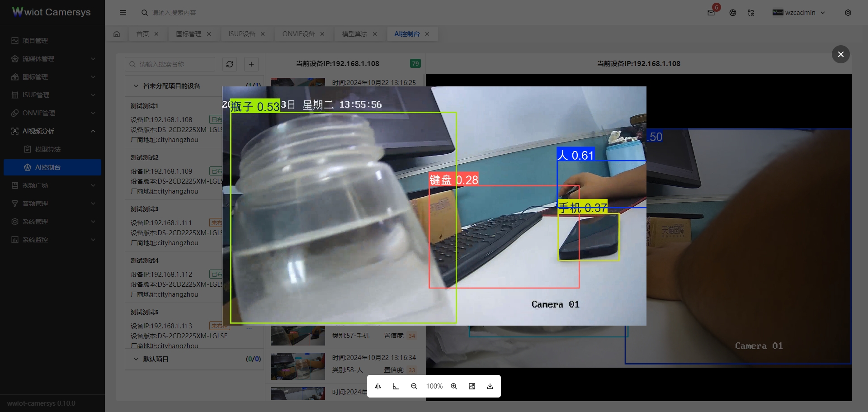Zoom out the image preview
The image size is (868, 412).
click(x=414, y=386)
